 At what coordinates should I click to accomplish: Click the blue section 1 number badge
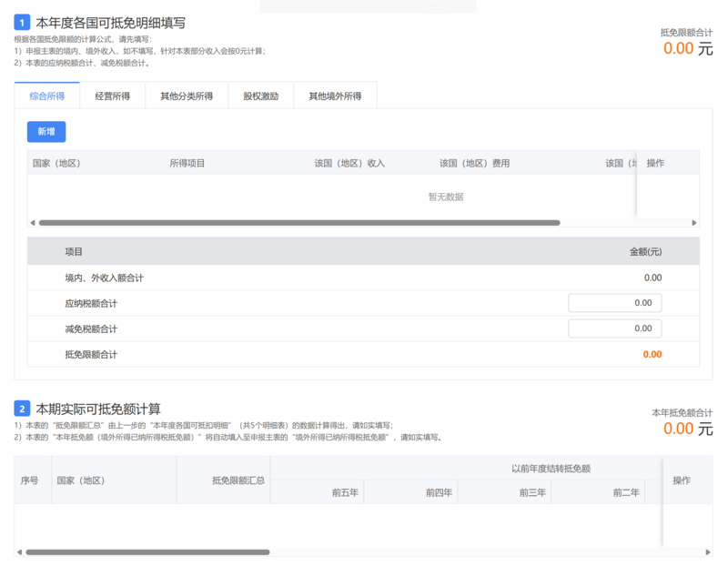pos(22,23)
